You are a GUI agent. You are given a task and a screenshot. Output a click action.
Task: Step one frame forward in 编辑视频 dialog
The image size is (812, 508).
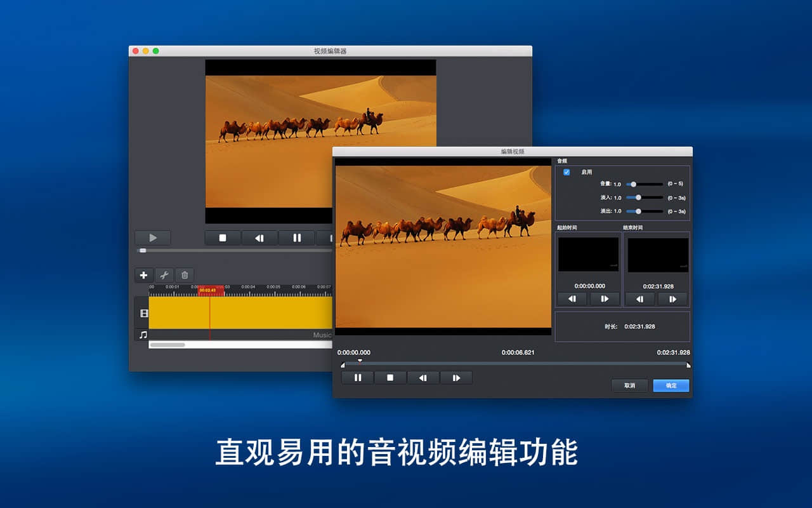[456, 378]
